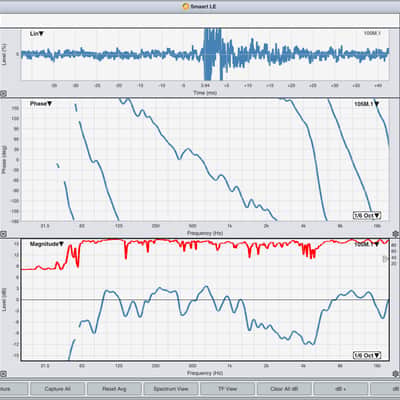This screenshot has width=400, height=400.
Task: Switch to Spectrum View
Action: [x=171, y=389]
